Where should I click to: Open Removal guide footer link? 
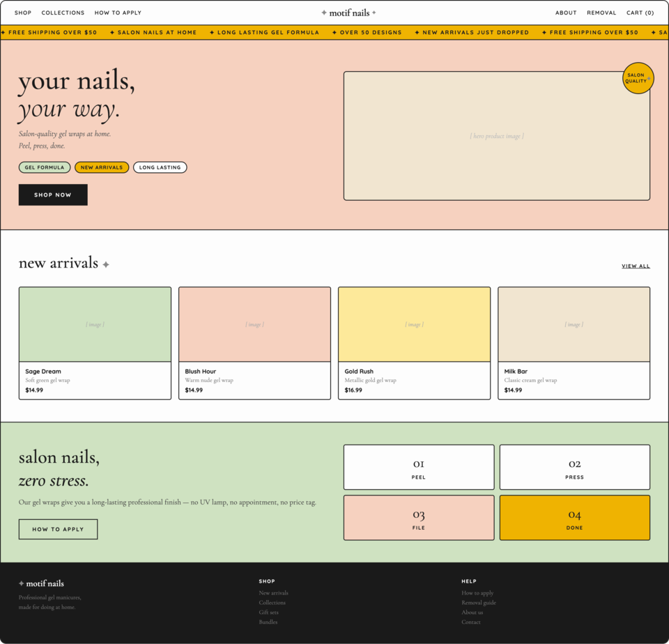point(479,603)
